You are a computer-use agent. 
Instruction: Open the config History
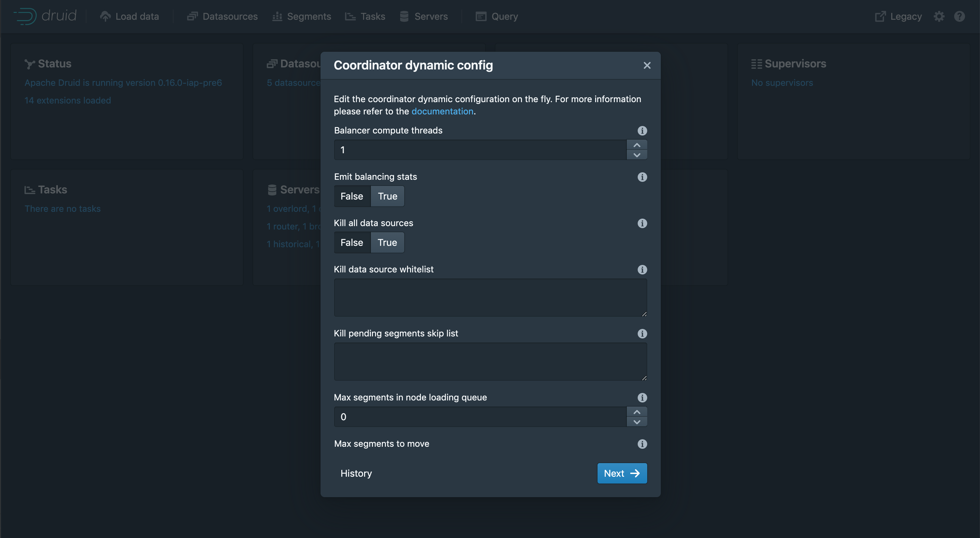click(x=356, y=473)
